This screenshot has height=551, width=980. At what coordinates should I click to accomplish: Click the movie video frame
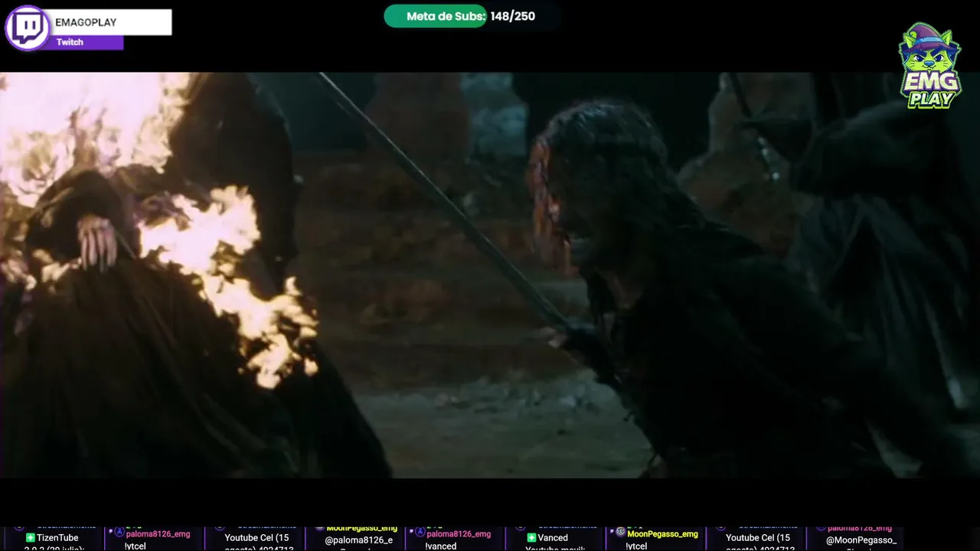(490, 275)
